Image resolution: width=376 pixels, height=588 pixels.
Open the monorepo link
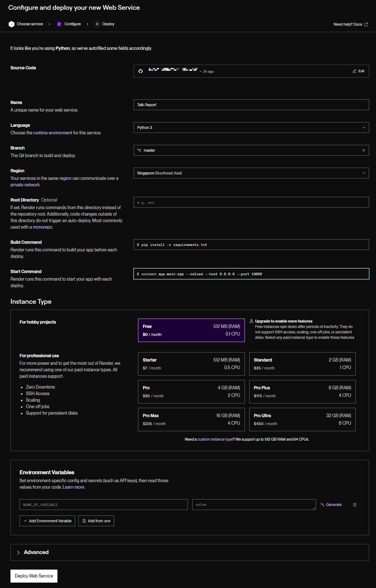click(x=43, y=227)
